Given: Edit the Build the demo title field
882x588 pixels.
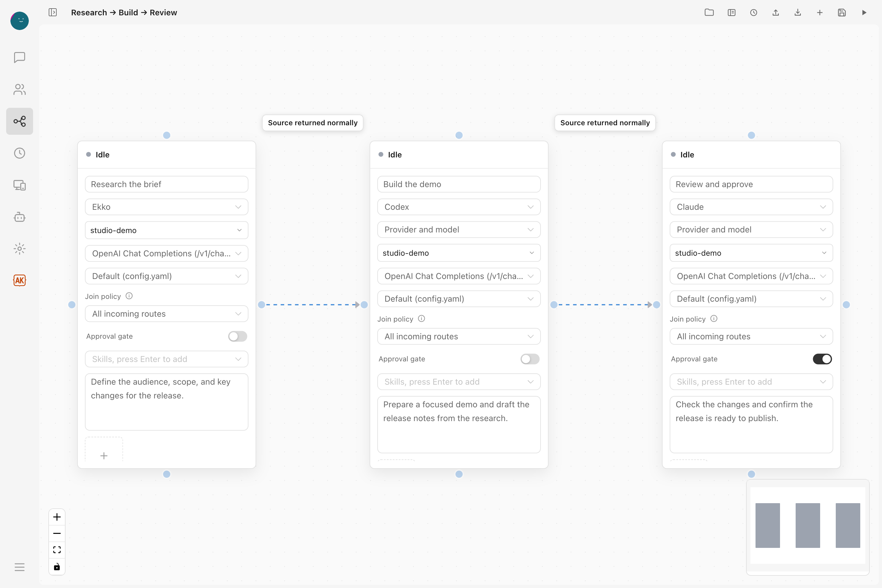Looking at the screenshot, I should 459,184.
